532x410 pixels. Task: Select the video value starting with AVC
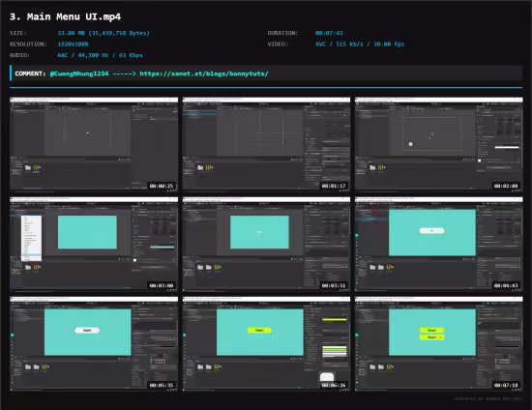[360, 44]
